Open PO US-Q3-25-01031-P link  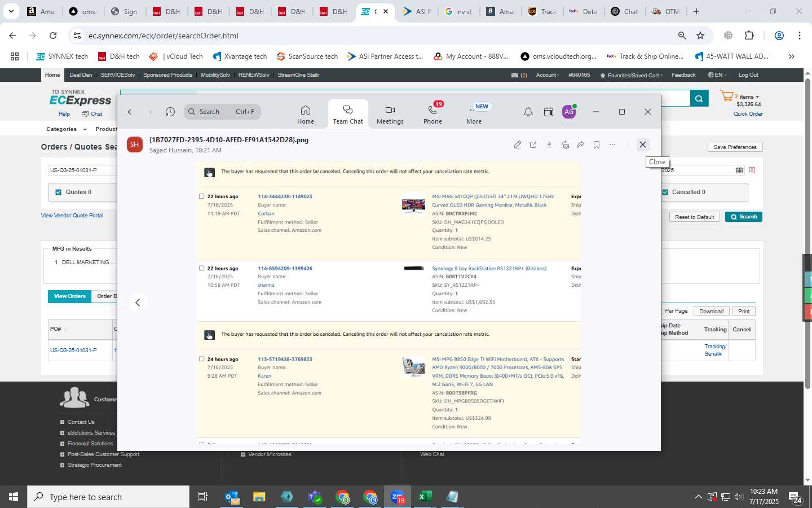[73, 351]
